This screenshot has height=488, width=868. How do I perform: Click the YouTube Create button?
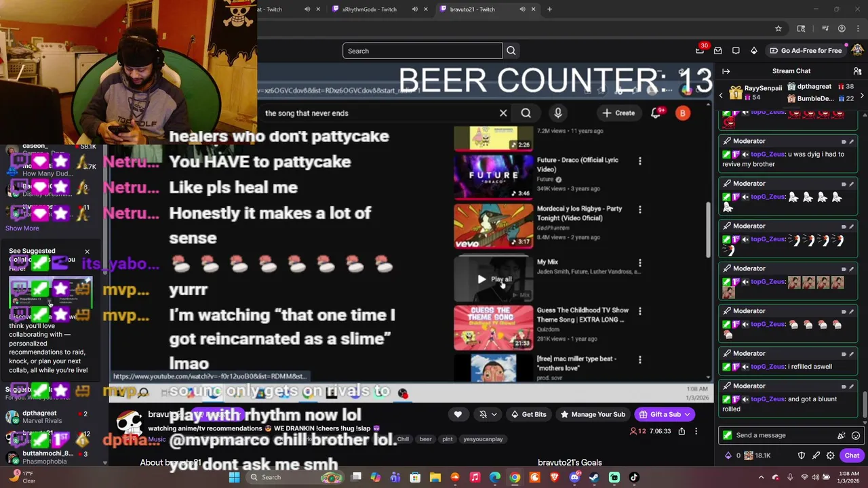pyautogui.click(x=618, y=113)
